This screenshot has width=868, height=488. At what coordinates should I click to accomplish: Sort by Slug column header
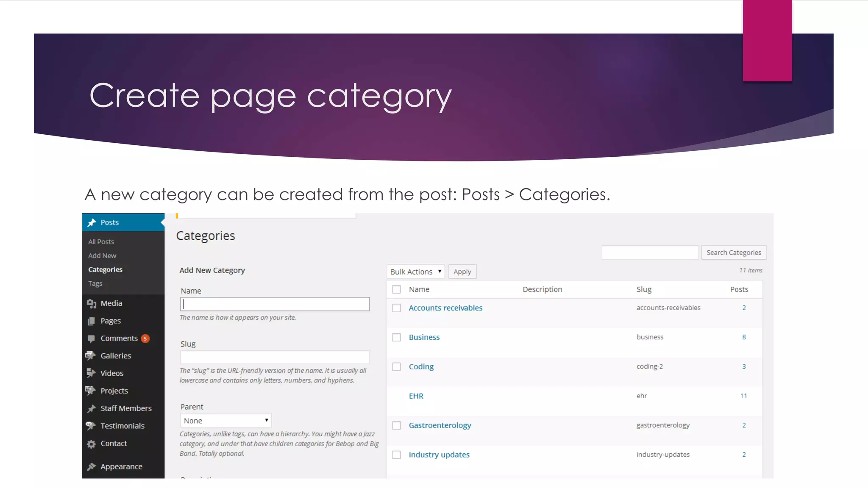[x=644, y=289]
